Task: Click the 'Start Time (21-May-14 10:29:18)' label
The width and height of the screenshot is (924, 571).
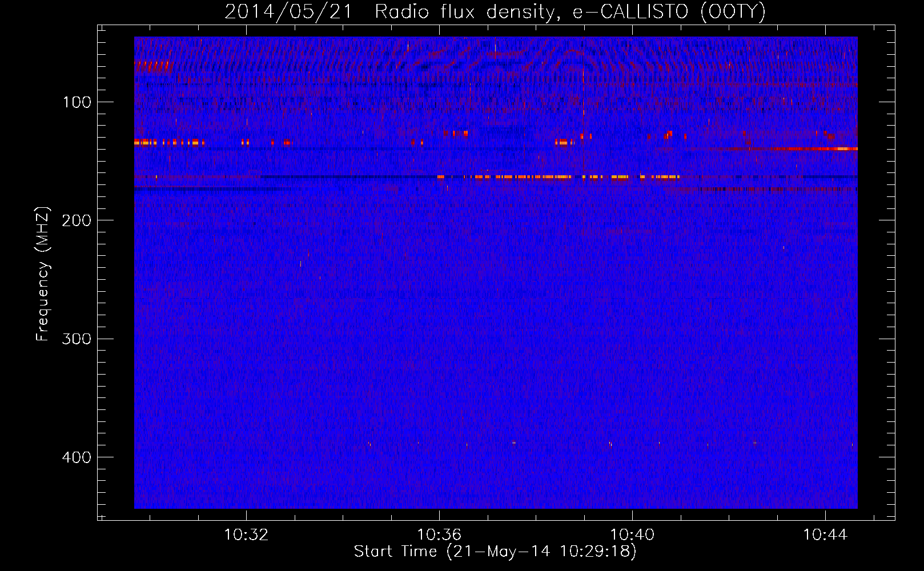Action: [495, 552]
